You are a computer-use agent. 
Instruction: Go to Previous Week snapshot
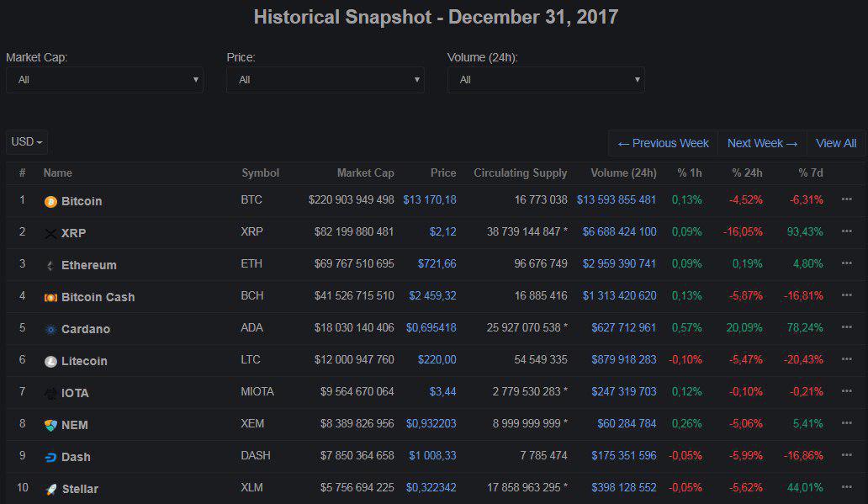pos(663,143)
